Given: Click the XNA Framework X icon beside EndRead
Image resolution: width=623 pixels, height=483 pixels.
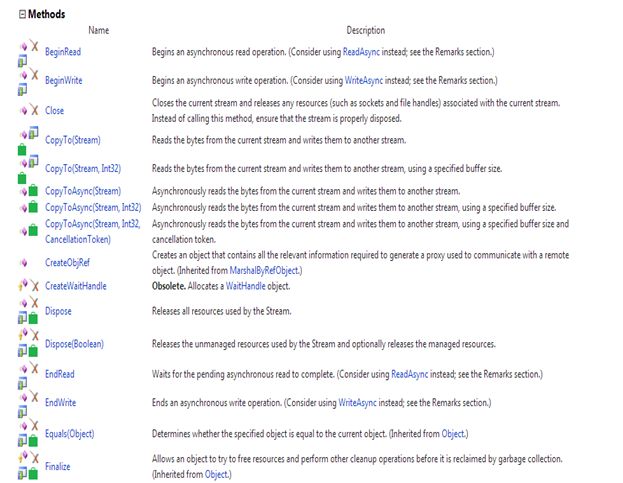Looking at the screenshot, I should (35, 369).
